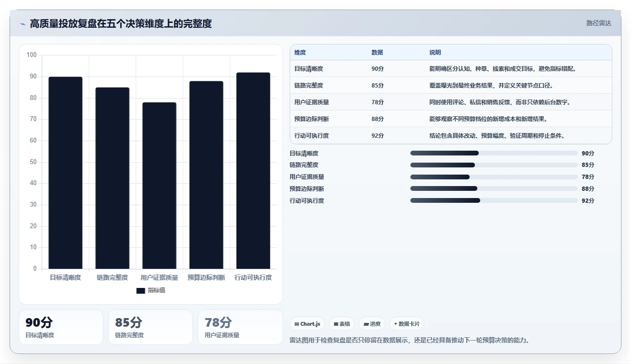Click the 目标清晰度 progress bar
Screen dimensions: 631x364
[x=494, y=153]
